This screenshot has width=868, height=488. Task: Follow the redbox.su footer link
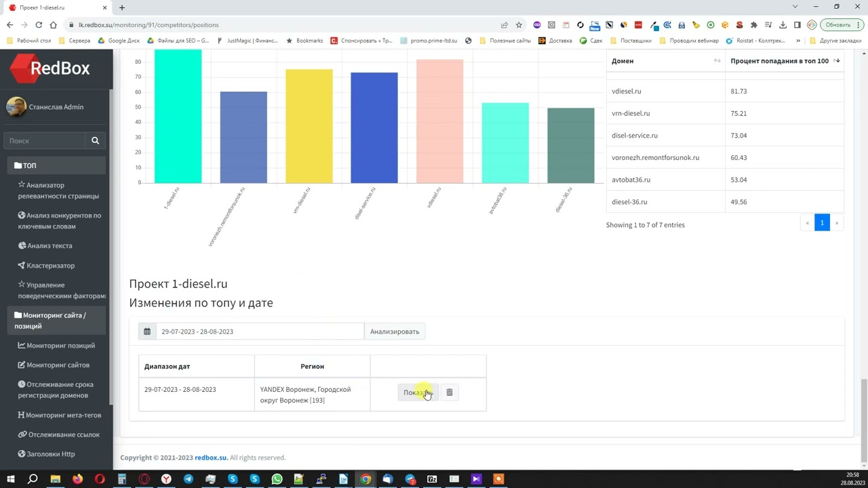(x=211, y=457)
